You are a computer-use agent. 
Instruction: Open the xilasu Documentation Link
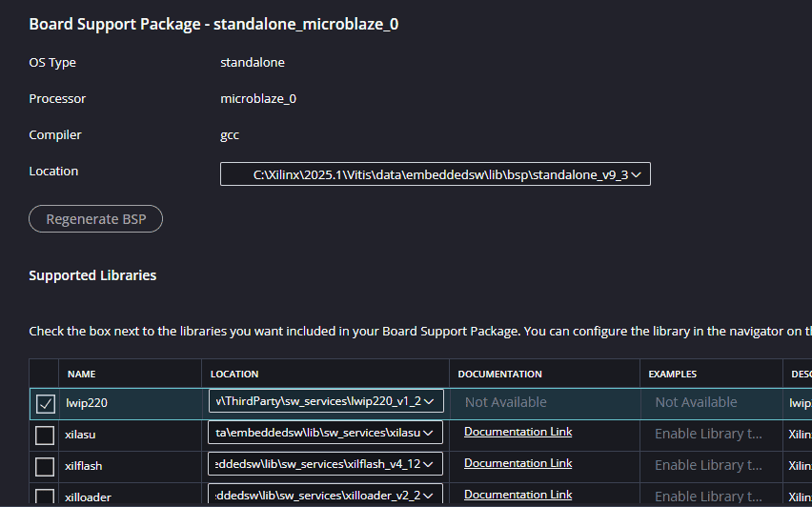[x=518, y=432]
